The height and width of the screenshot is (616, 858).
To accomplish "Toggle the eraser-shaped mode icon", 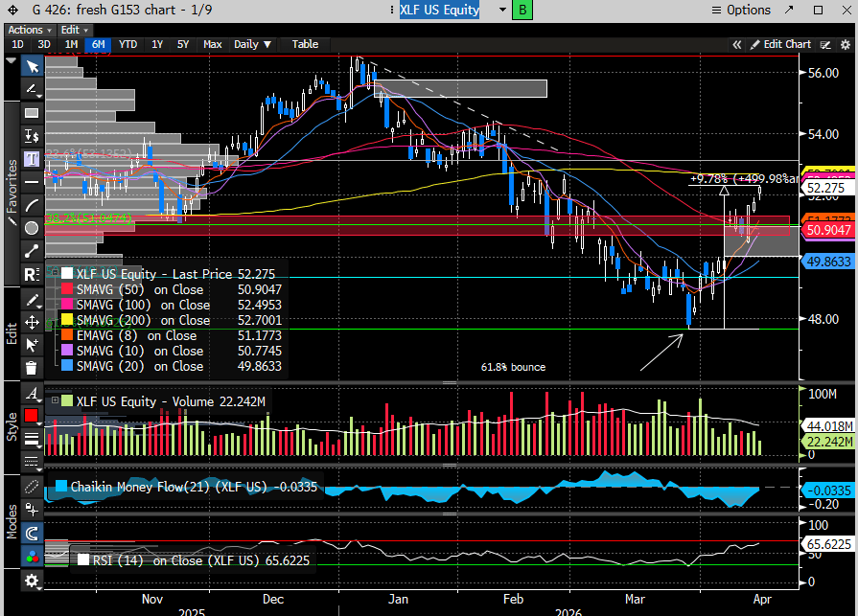I will pos(33,487).
